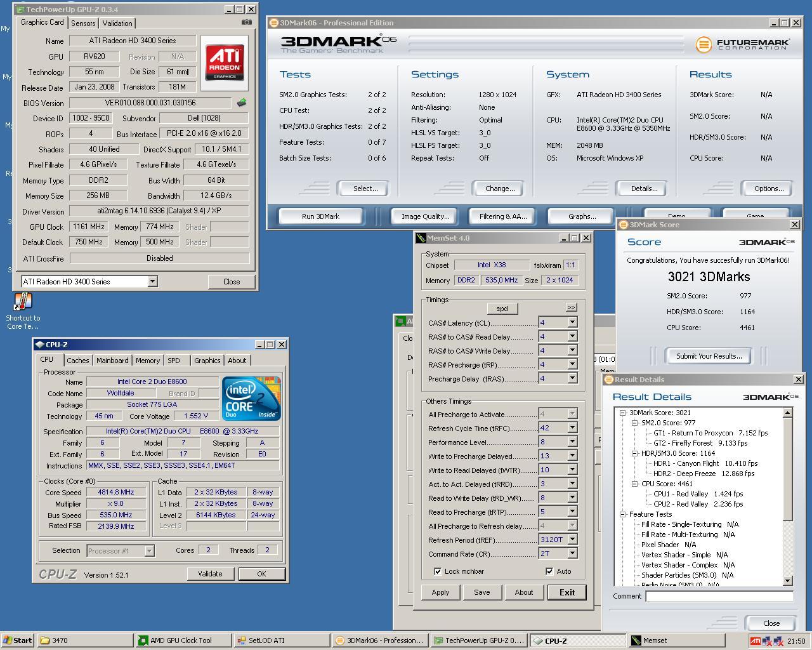812x650 pixels.
Task: Click the OK button in CPU-Z
Action: [261, 573]
